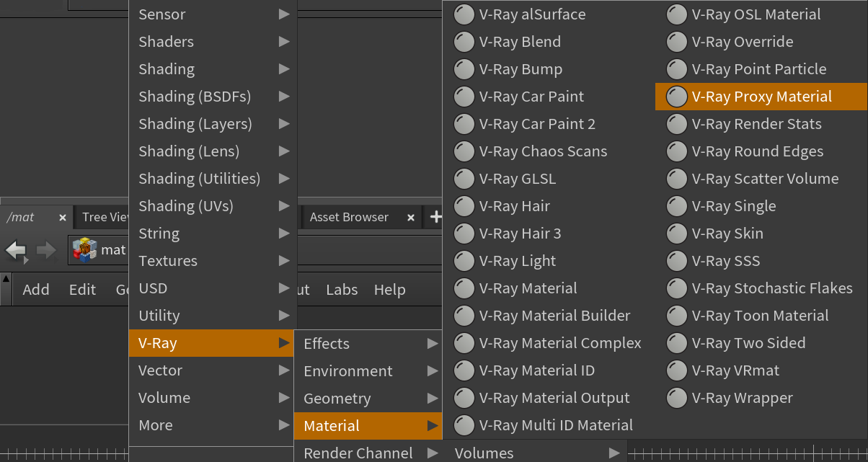Choose V-Ray Toon Material entry
This screenshot has width=868, height=462.
pyautogui.click(x=761, y=316)
